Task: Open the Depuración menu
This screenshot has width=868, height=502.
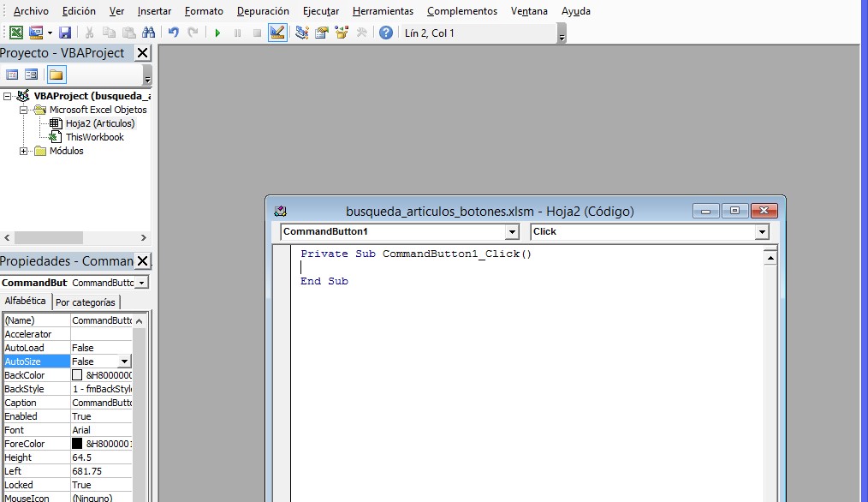Action: [263, 11]
